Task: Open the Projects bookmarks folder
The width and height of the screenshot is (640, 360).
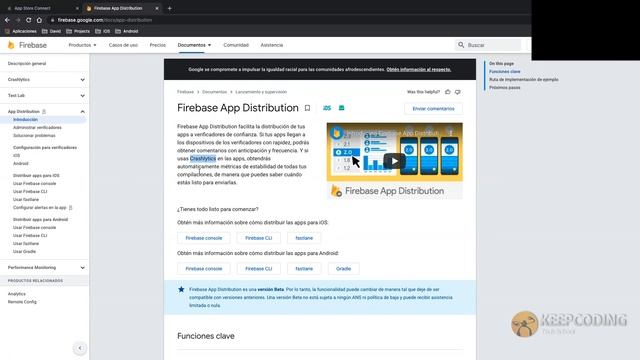Action: pos(78,31)
